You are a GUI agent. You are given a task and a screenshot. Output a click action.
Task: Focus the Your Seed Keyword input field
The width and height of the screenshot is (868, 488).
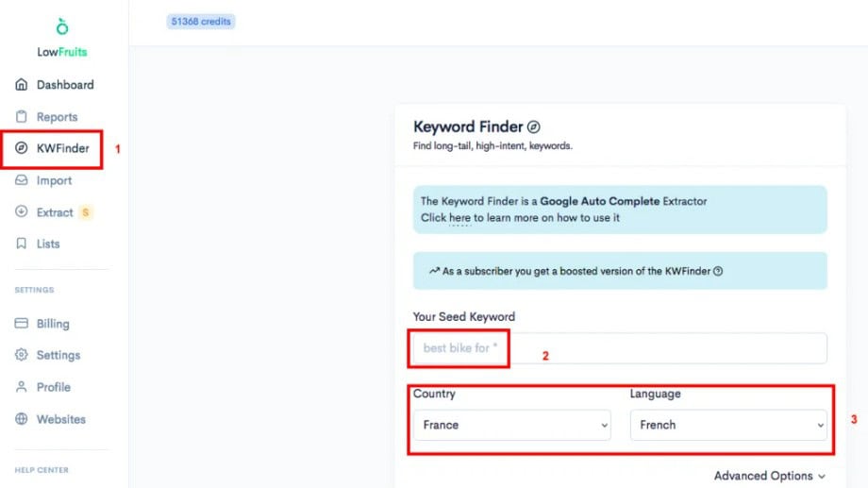point(620,348)
